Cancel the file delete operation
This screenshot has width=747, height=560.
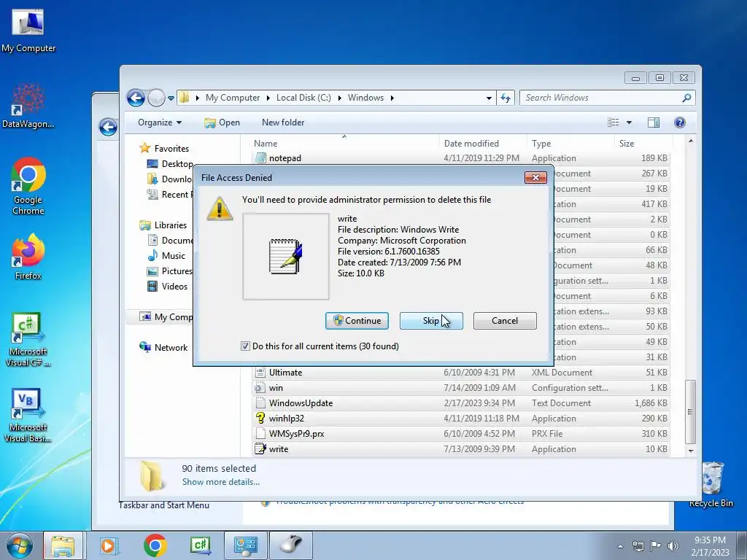(505, 321)
